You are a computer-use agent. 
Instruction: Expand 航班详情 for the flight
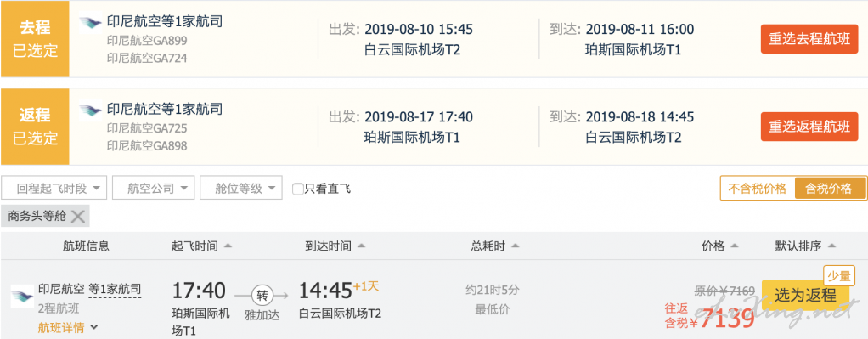coord(68,328)
